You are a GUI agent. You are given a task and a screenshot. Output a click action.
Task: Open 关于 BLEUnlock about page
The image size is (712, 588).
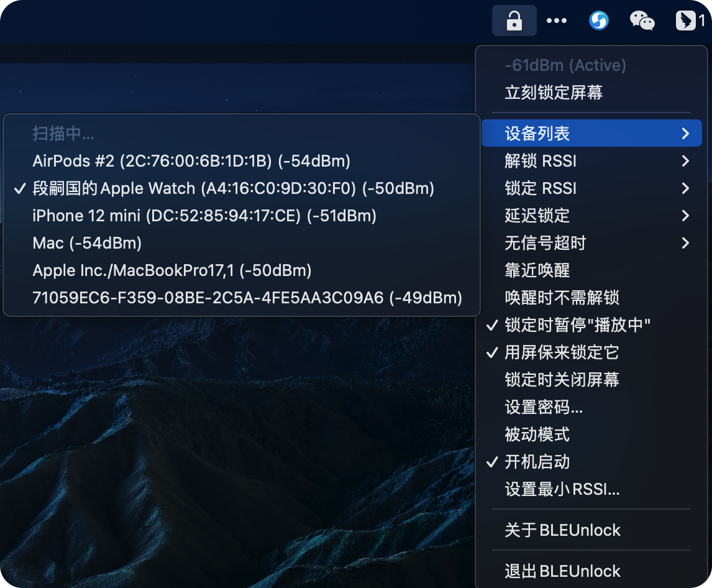562,530
